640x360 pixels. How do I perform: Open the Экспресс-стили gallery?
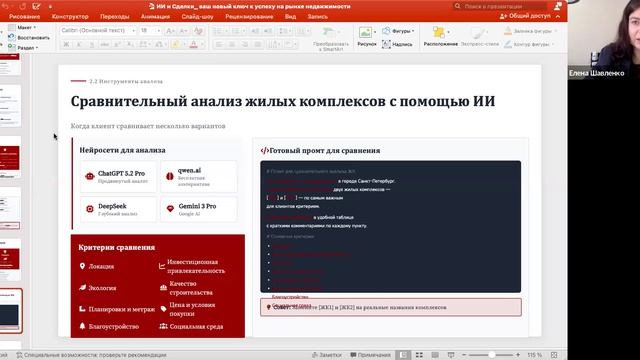click(480, 36)
